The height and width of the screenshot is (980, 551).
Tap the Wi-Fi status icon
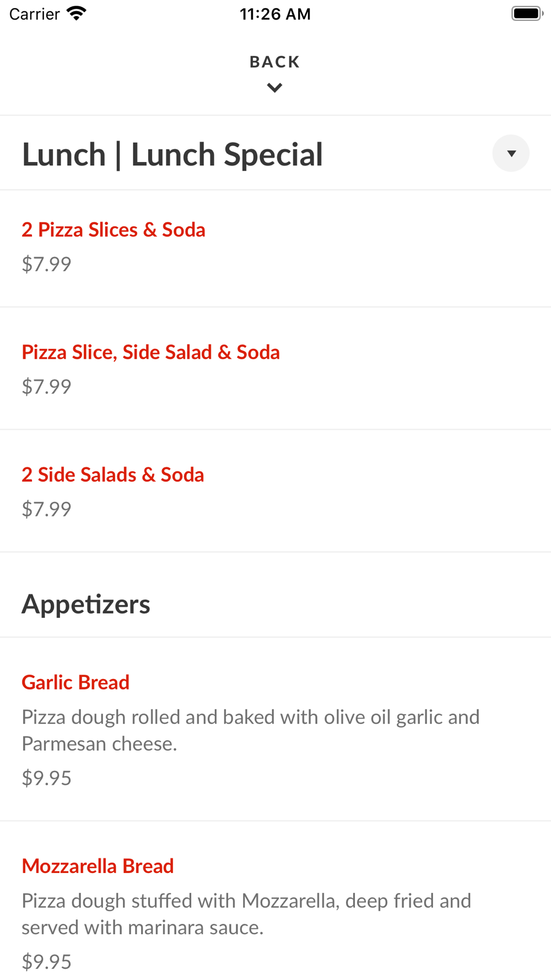[x=77, y=13]
